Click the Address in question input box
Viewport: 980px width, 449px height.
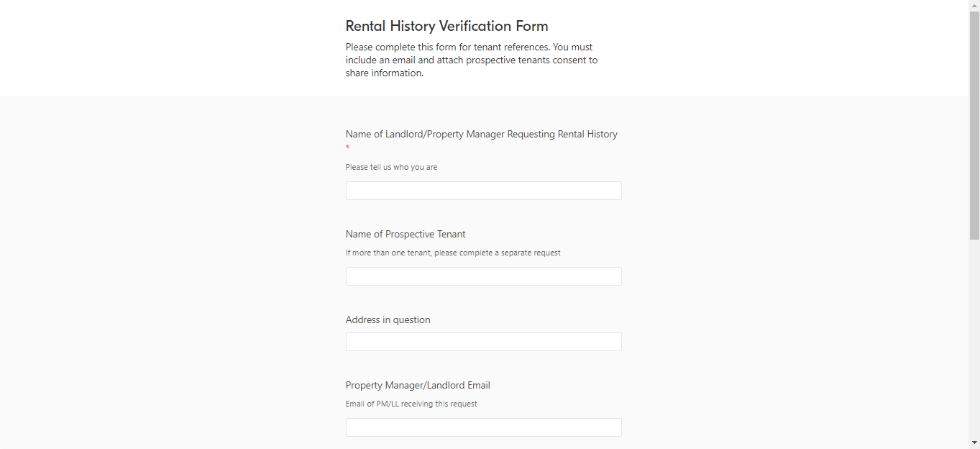pyautogui.click(x=483, y=342)
